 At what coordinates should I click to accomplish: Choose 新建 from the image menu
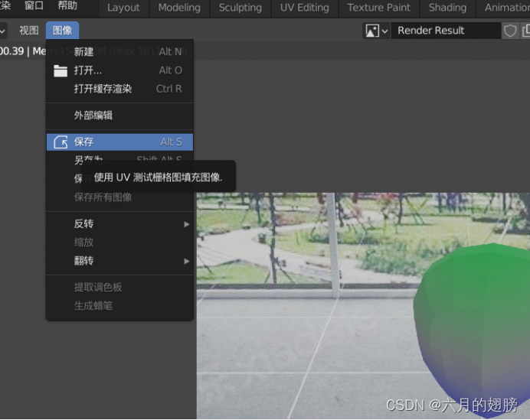click(x=119, y=52)
